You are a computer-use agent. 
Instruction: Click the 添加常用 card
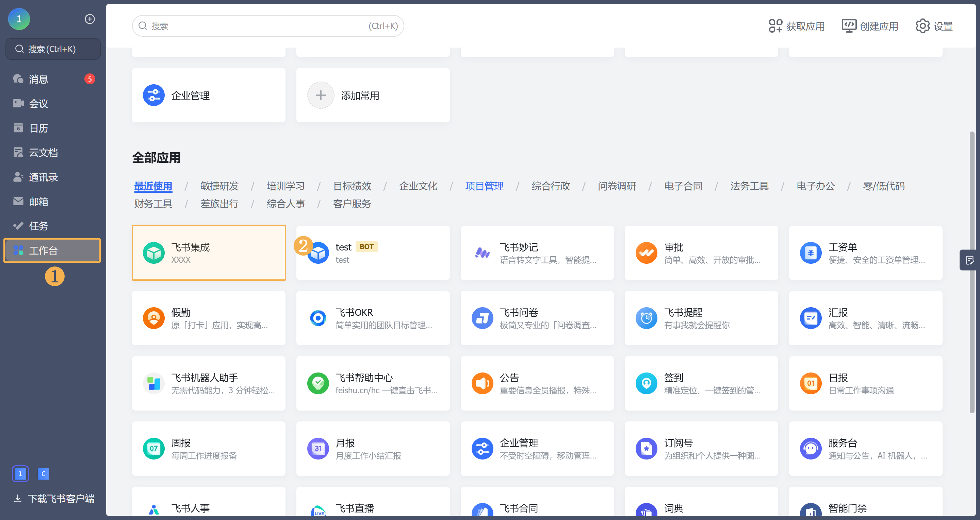[373, 96]
